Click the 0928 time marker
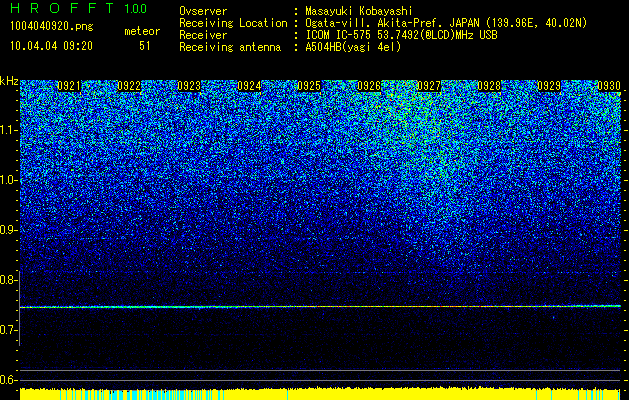The image size is (629, 400). (489, 86)
